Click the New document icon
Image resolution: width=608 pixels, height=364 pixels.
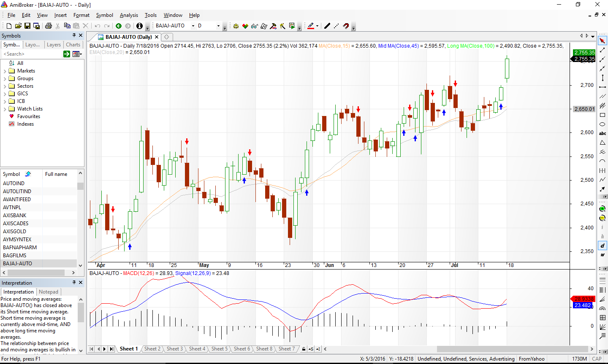point(9,26)
